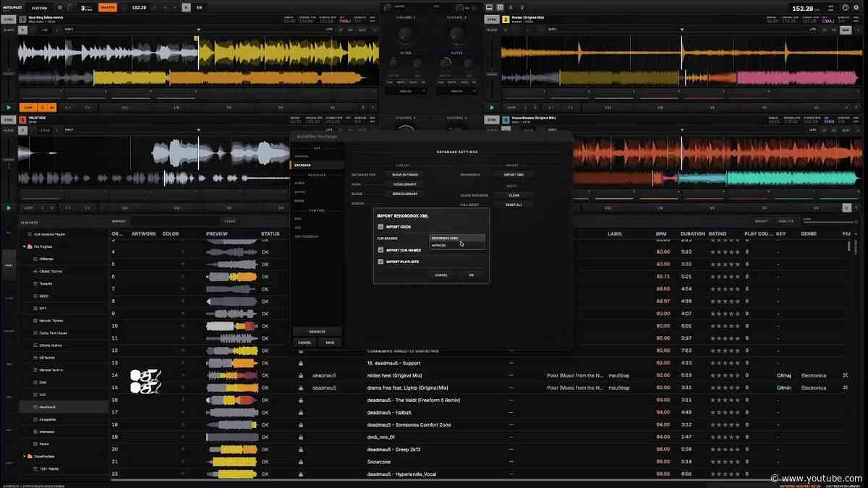The height and width of the screenshot is (488, 868).
Task: Start playback on deck 2 (Rocker)
Action: click(x=493, y=107)
